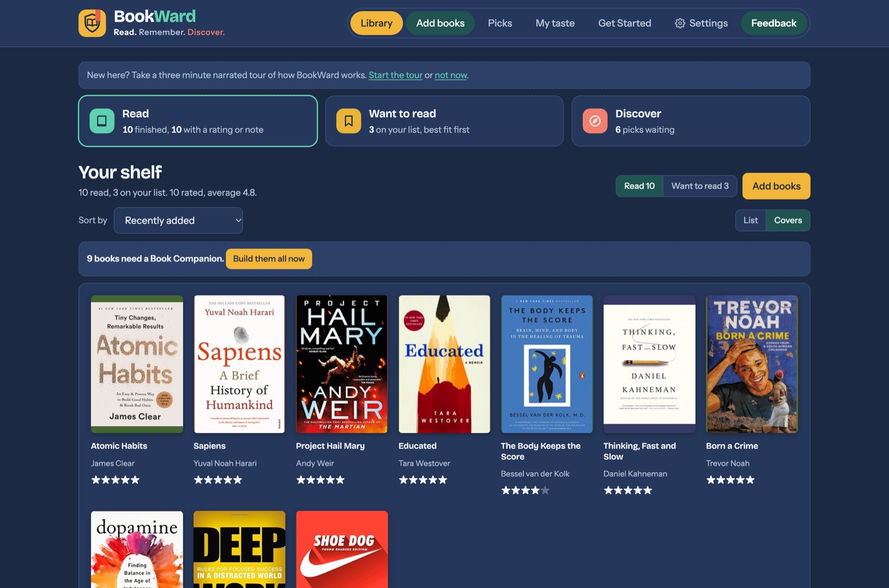Open the Atomic Habits cover

pyautogui.click(x=137, y=364)
